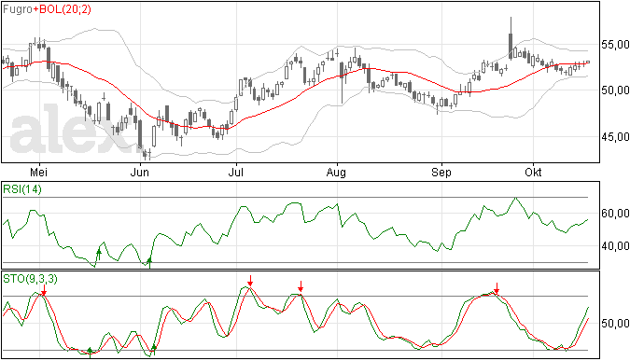Click the green STO buy arrow in mid-Mei
This screenshot has width=644, height=361.
tap(90, 353)
